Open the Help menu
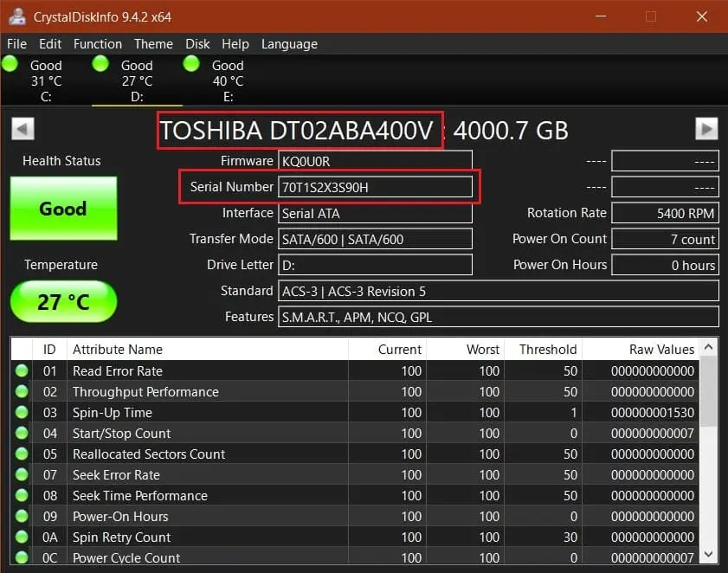This screenshot has width=728, height=573. pyautogui.click(x=235, y=44)
